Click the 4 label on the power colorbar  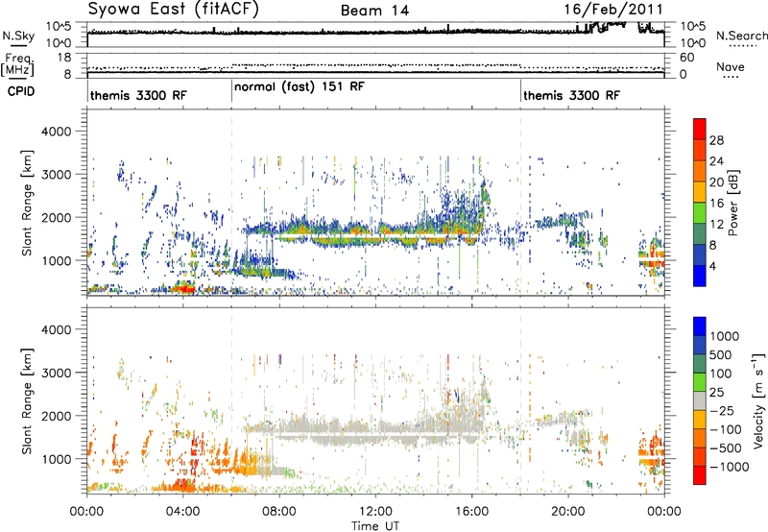point(713,267)
